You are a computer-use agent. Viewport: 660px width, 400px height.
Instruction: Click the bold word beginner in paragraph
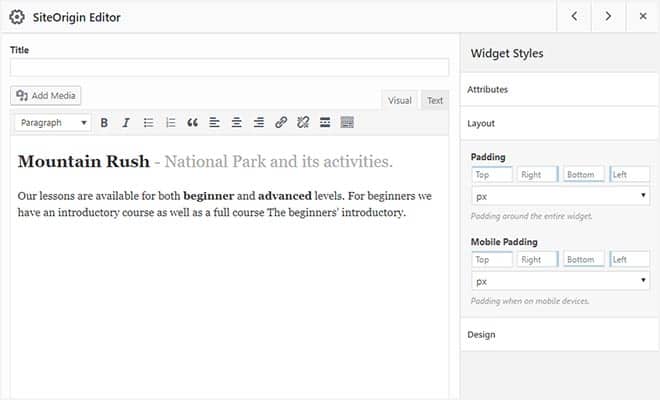208,196
